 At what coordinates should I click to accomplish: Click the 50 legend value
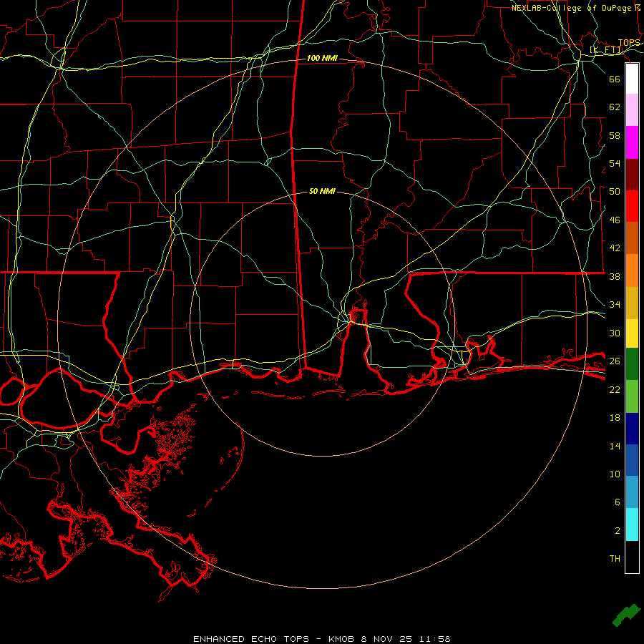(615, 192)
